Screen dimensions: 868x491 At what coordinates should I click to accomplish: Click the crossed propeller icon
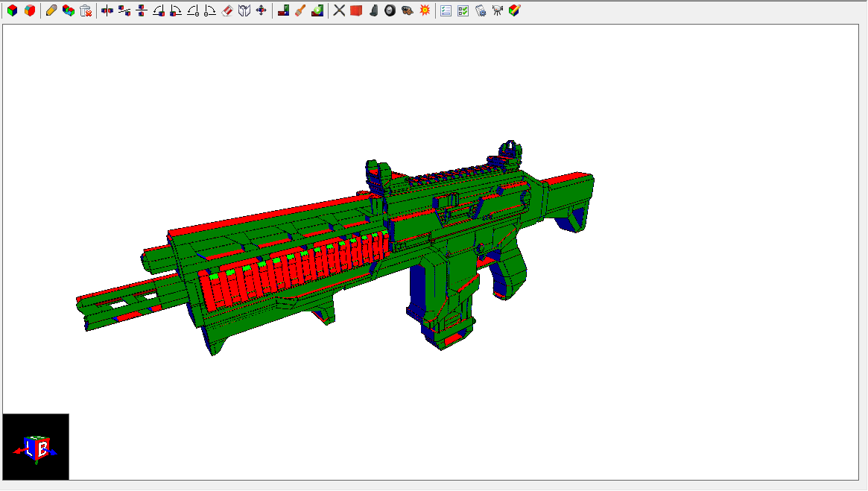339,10
